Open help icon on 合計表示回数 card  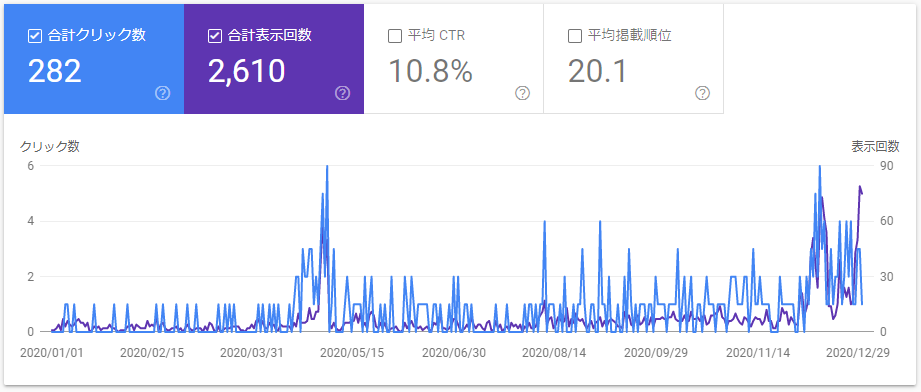(x=342, y=93)
